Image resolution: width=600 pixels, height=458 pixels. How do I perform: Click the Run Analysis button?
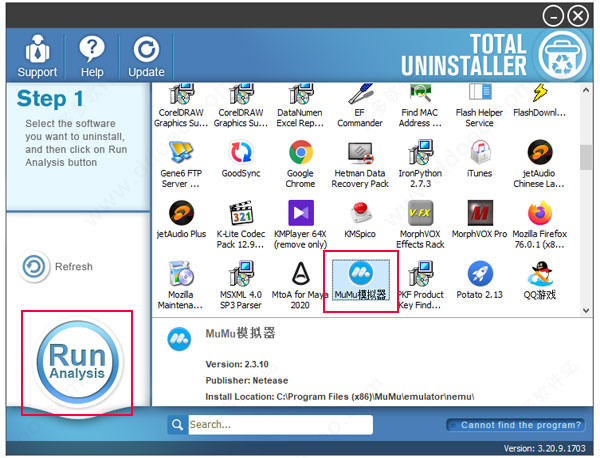(x=78, y=362)
